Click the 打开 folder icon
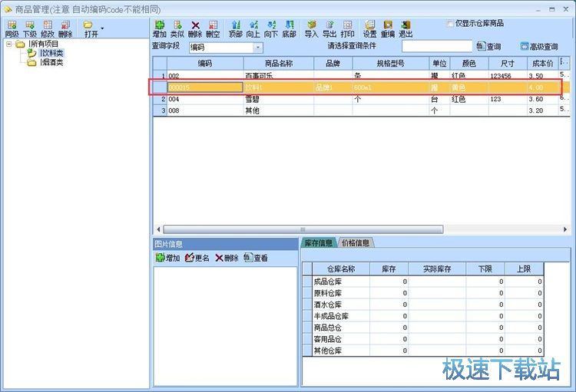576x392 pixels. 91,29
